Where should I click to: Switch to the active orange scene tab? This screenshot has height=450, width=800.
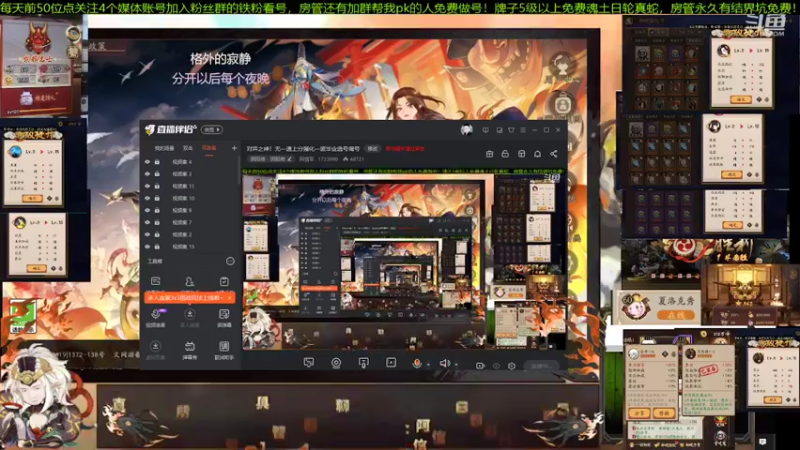coord(209,148)
